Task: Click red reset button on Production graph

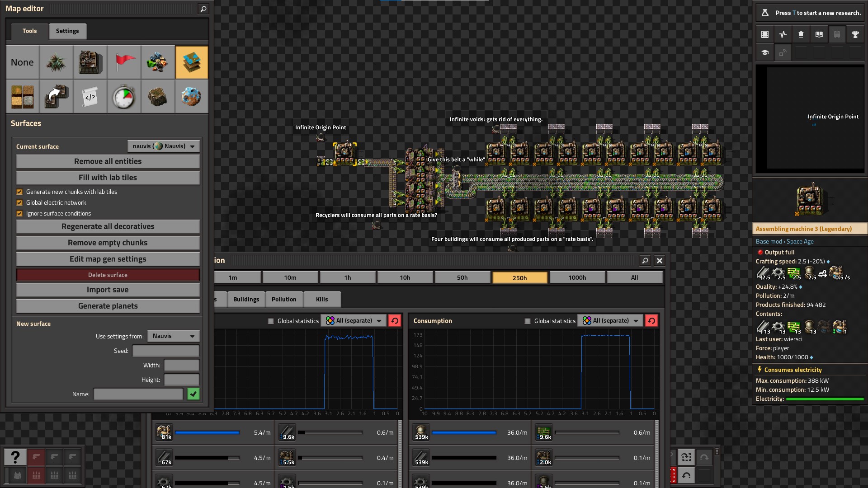Action: [395, 321]
